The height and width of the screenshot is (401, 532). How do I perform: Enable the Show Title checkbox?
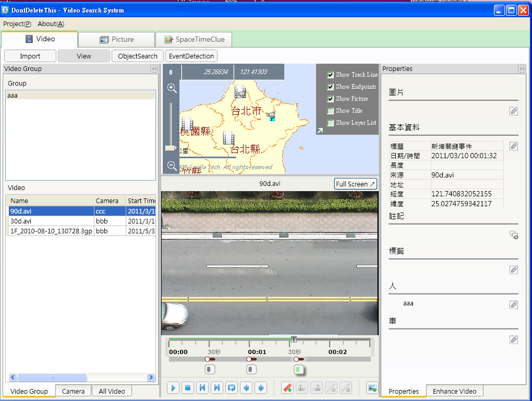(x=331, y=111)
